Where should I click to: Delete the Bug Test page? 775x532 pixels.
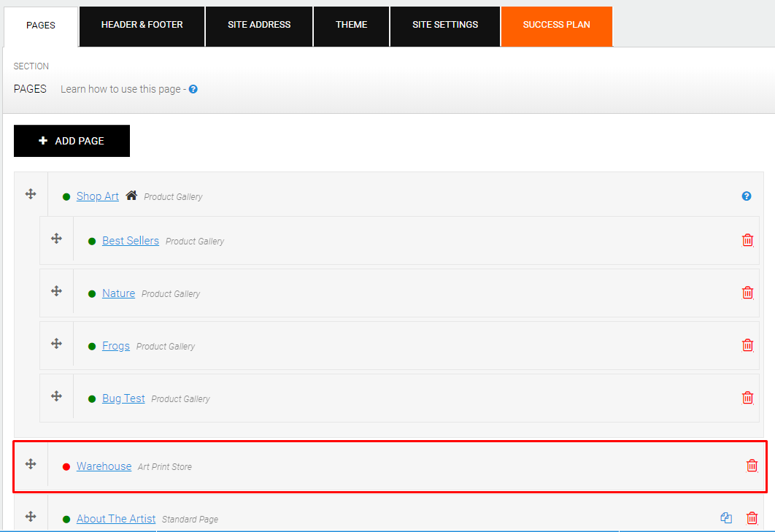(747, 398)
